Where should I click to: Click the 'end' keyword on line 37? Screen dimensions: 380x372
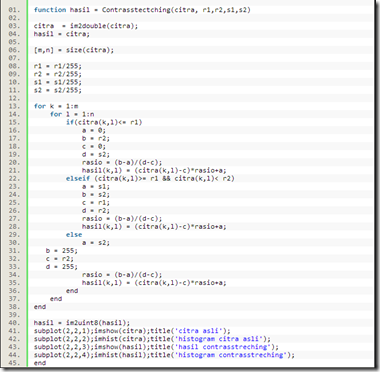56,298
